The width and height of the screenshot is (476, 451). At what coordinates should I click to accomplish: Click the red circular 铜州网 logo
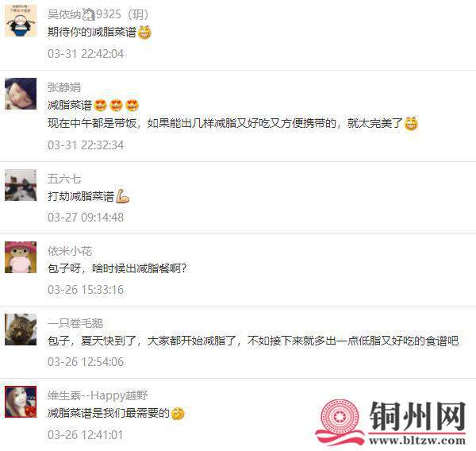340,421
